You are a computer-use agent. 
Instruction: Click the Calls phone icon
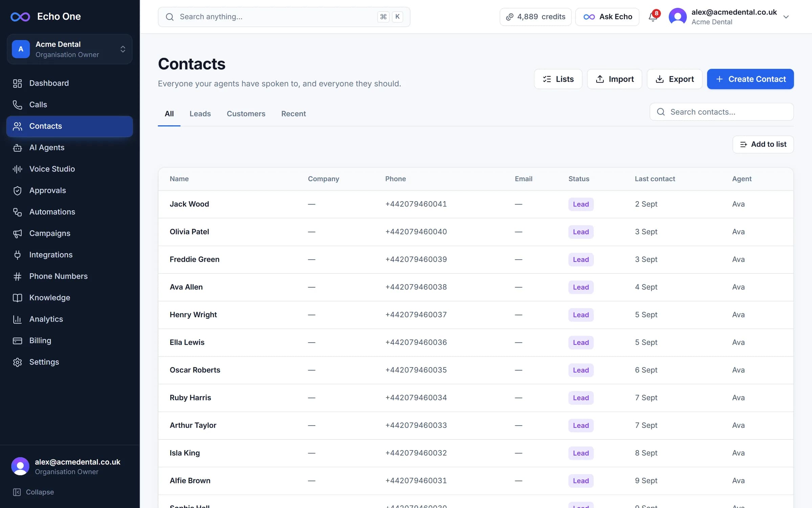(17, 105)
